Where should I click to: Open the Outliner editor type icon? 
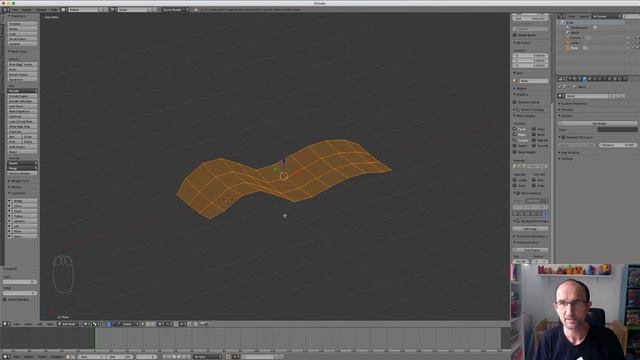pos(562,16)
